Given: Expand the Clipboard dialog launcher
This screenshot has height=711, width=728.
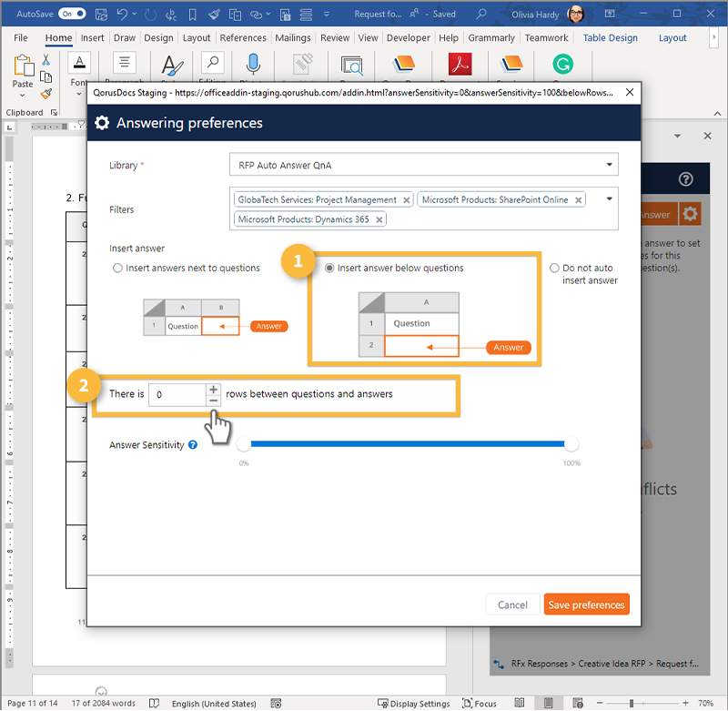Looking at the screenshot, I should point(54,112).
